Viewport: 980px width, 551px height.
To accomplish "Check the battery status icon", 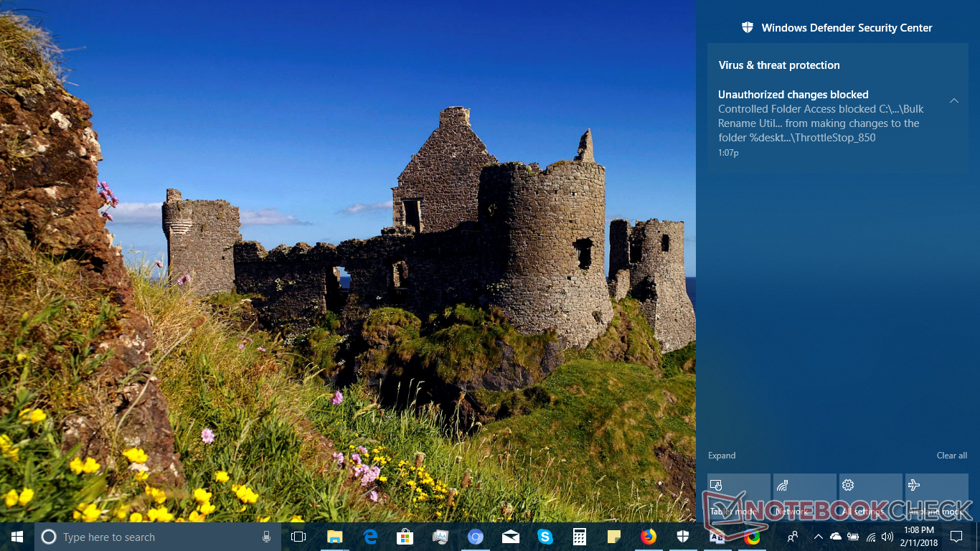I will coord(853,537).
